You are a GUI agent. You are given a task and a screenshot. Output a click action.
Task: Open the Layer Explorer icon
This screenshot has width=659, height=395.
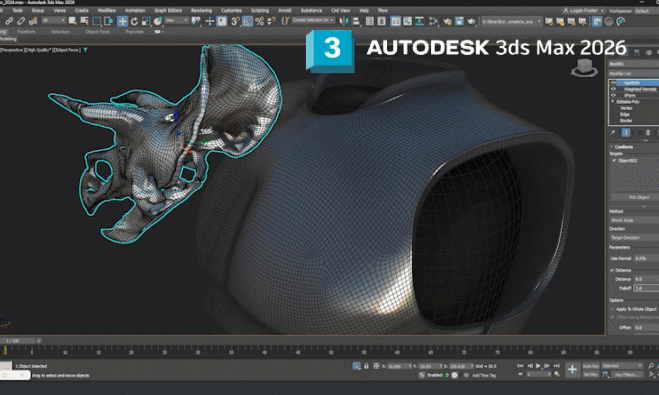tap(382, 21)
